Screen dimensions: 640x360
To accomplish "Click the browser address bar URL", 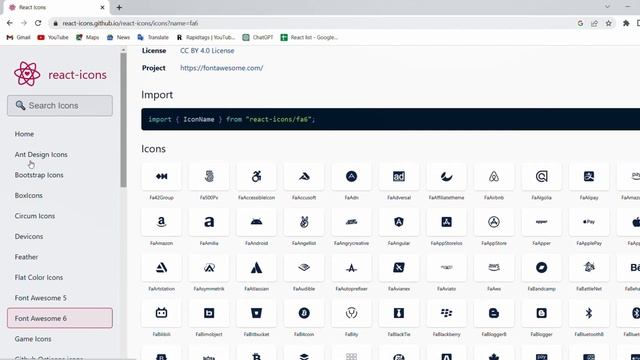I will (x=130, y=23).
